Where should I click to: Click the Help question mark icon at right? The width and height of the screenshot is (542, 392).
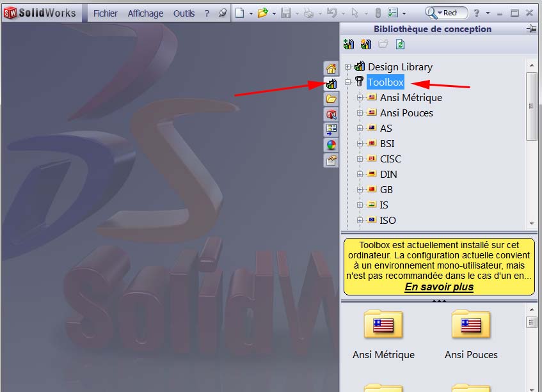pos(477,13)
